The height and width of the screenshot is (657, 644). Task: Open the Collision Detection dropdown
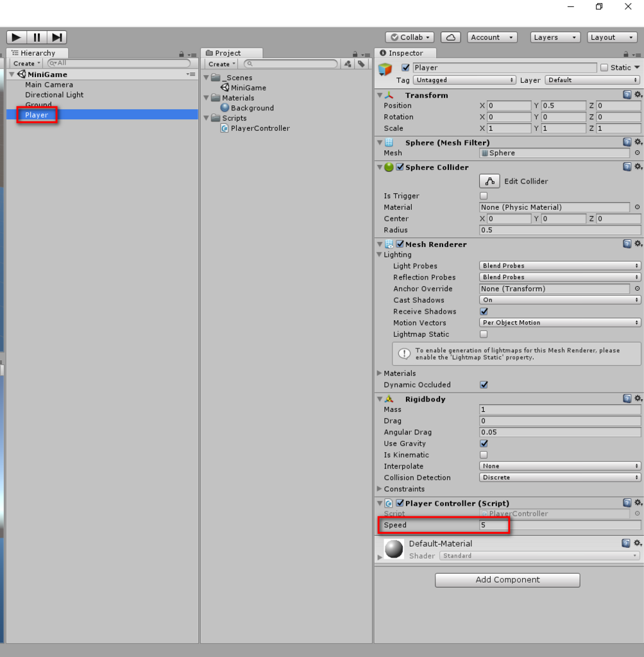point(560,477)
